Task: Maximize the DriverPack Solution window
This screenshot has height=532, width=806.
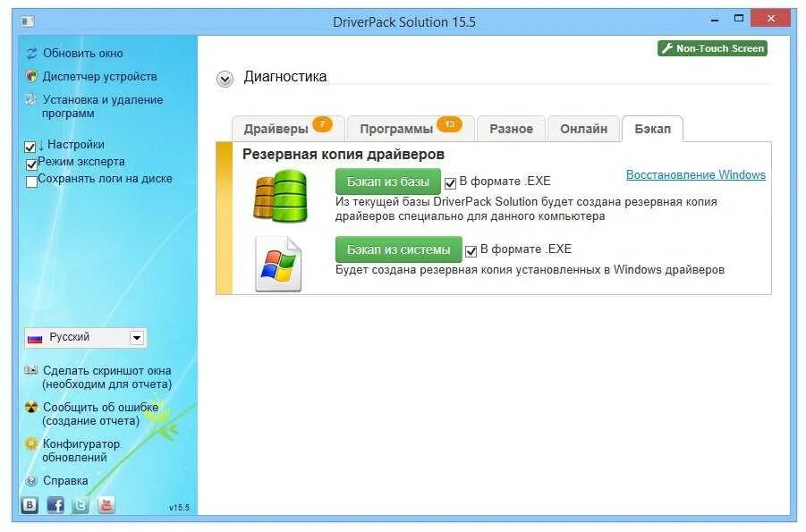Action: pos(739,19)
